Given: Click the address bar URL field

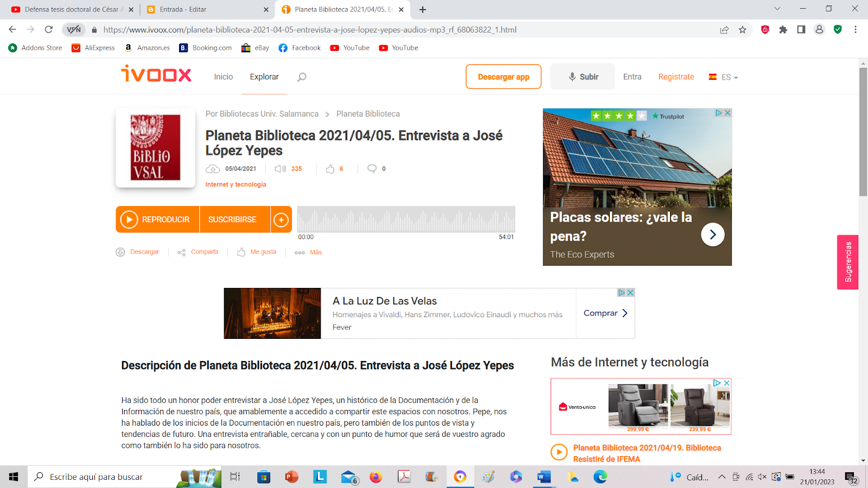Looking at the screenshot, I should pos(401,30).
